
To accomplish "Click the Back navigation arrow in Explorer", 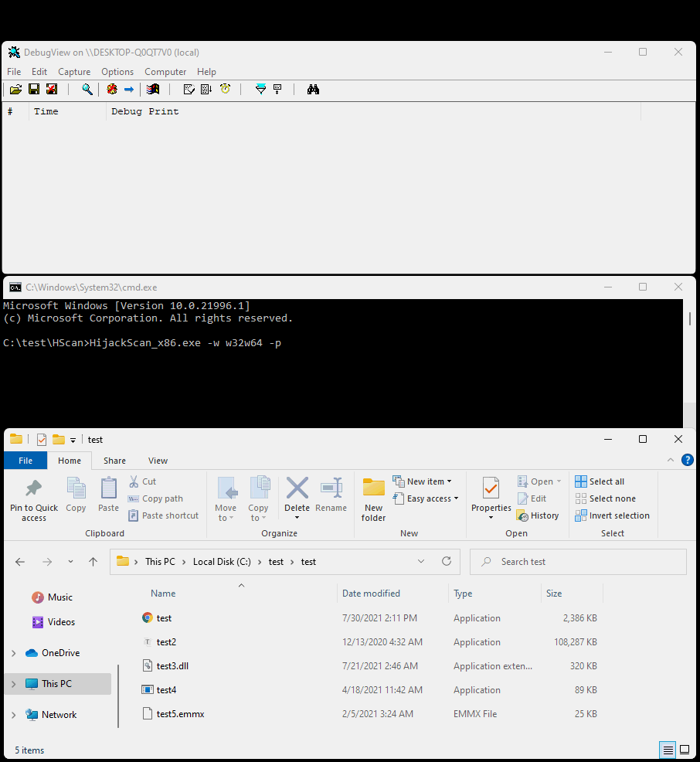I will [20, 562].
